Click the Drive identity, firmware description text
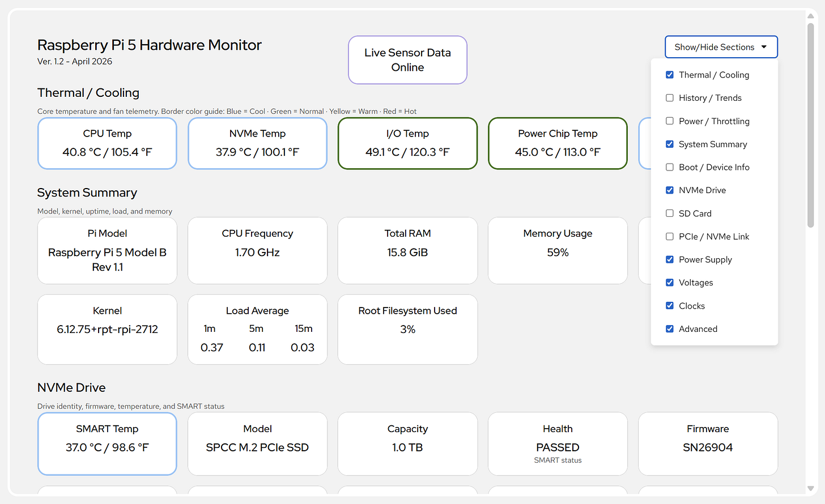825x504 pixels. coord(131,407)
